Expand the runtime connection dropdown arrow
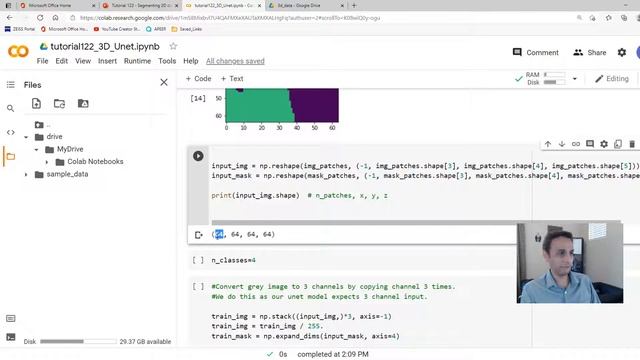 click(575, 78)
